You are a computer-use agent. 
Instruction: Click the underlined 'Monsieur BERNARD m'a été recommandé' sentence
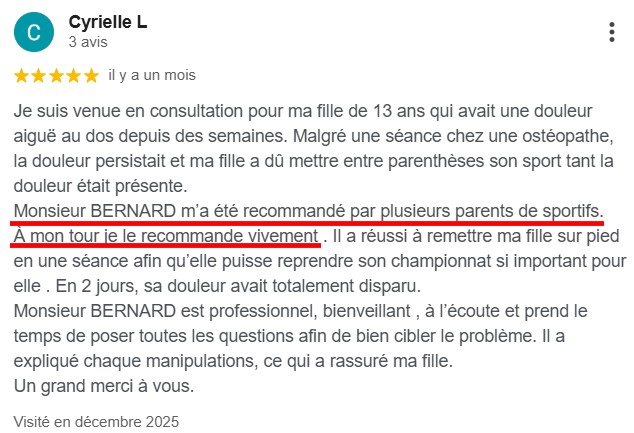tap(308, 211)
